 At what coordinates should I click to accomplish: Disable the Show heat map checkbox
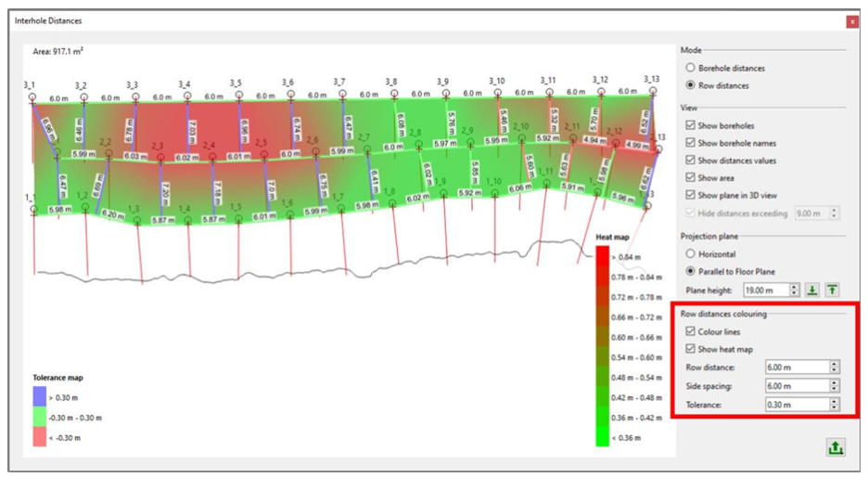coord(689,349)
